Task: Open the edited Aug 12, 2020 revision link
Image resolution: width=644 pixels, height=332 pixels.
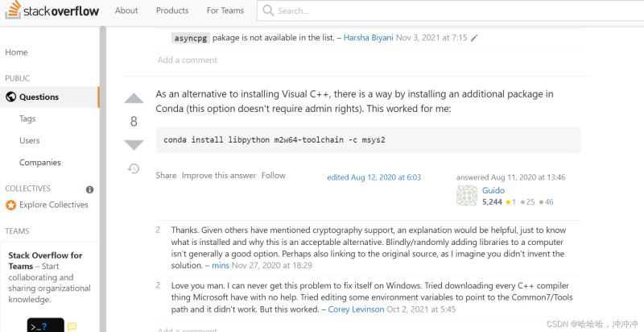Action: [374, 177]
